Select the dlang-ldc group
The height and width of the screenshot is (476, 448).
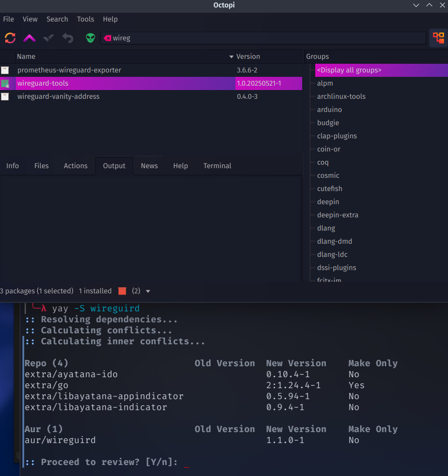332,254
